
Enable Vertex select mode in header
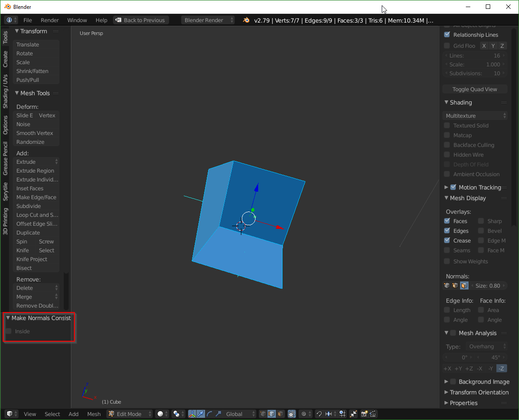pyautogui.click(x=263, y=414)
